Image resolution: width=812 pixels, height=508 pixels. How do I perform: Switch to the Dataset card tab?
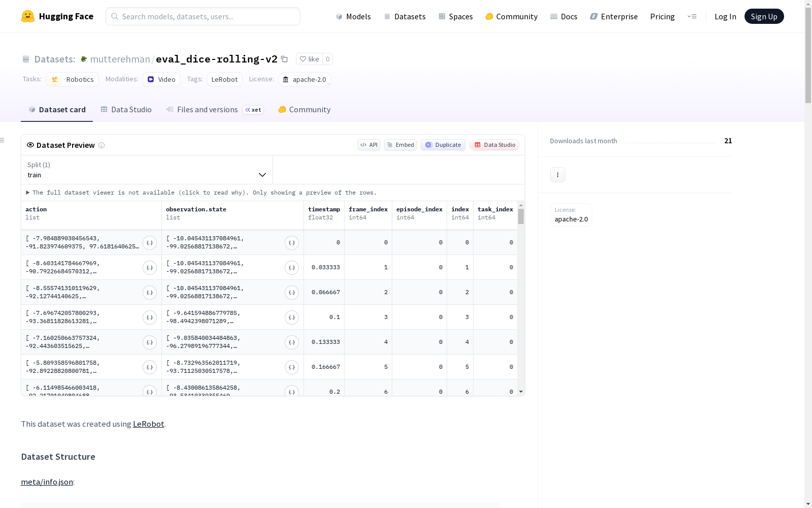point(57,110)
